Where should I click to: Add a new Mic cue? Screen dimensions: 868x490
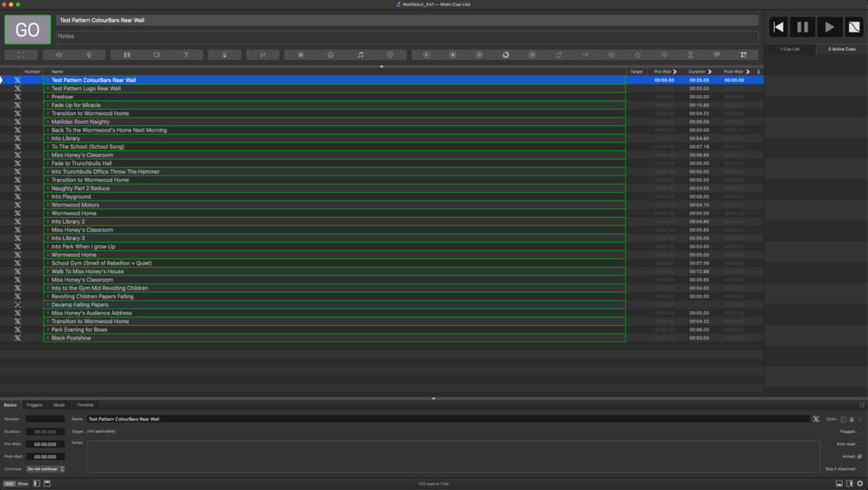(89, 54)
